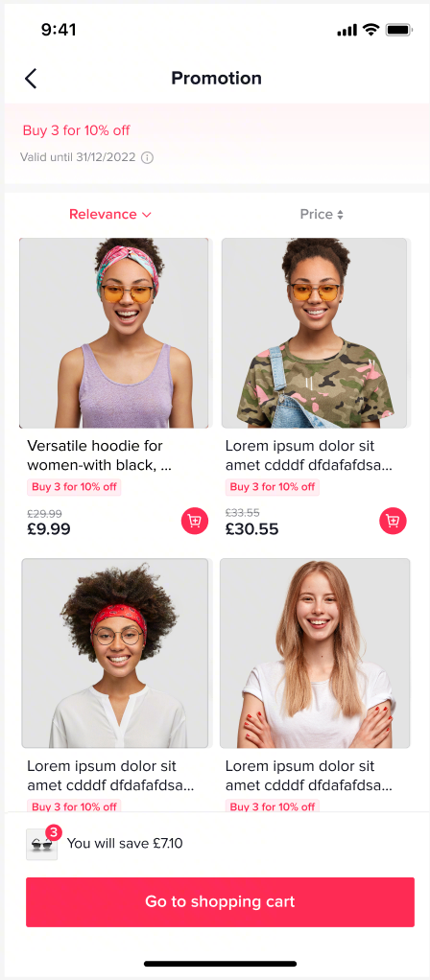Open the blonde woman product image

315,653
